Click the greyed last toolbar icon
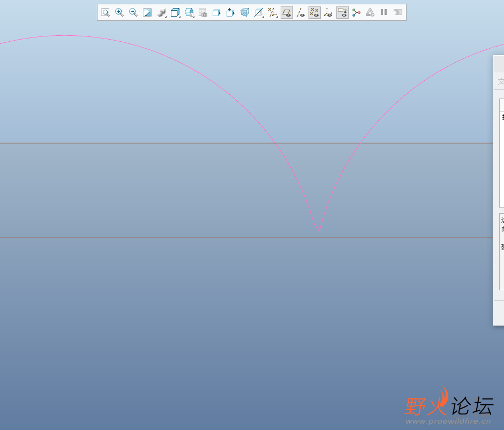 tap(398, 12)
